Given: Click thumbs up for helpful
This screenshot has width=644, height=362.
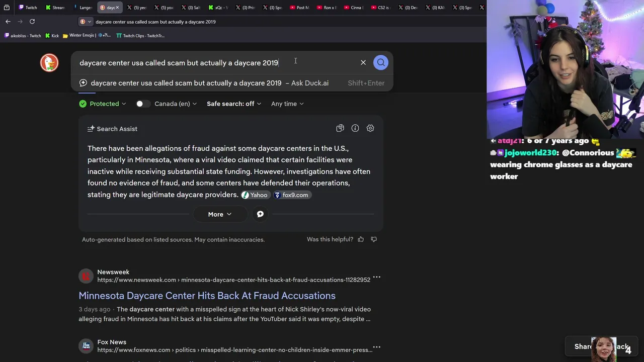Looking at the screenshot, I should pos(361,239).
